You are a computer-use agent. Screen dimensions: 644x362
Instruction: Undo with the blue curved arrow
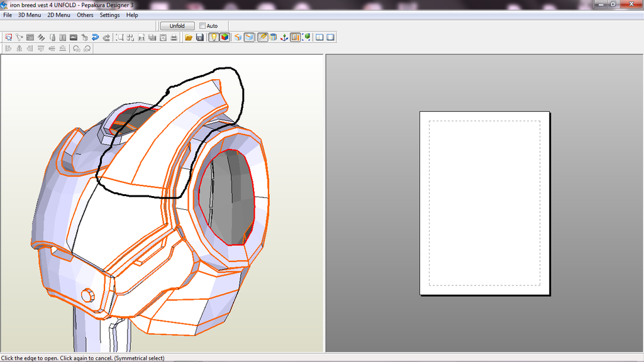click(96, 37)
